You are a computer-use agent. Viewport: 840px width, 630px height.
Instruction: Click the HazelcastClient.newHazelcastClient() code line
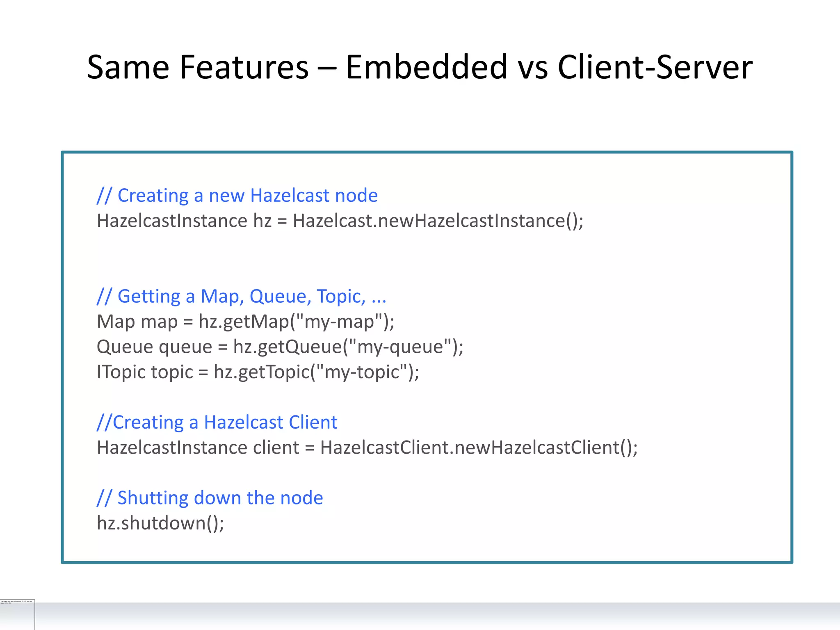point(367,448)
